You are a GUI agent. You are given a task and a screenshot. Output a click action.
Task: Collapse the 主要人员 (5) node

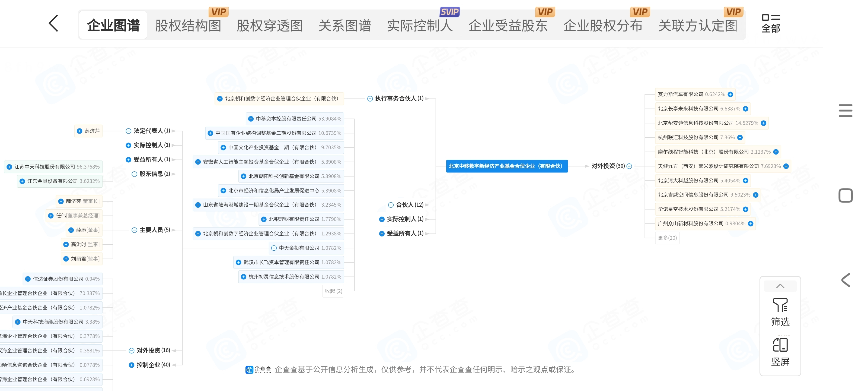point(134,230)
